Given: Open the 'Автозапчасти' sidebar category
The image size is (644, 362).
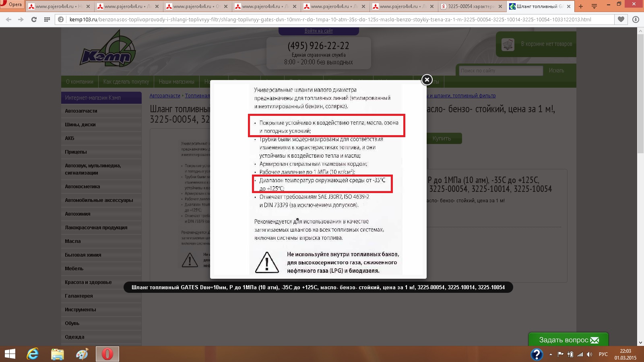Looking at the screenshot, I should tap(101, 111).
